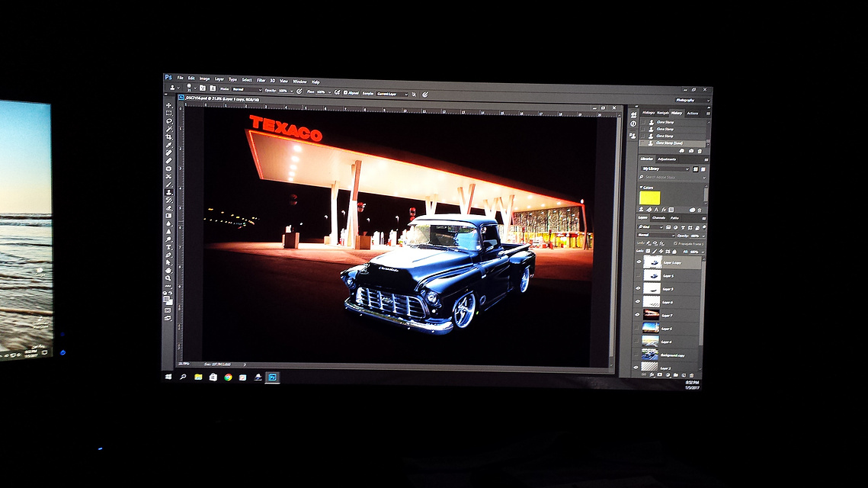Select the Clone Stamp tool in toolbar
868x488 pixels.
pyautogui.click(x=169, y=192)
